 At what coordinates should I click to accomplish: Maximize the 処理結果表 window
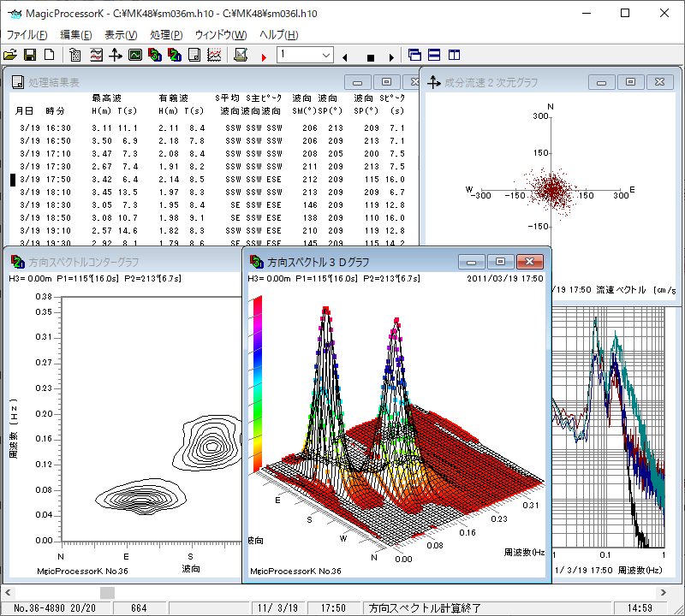pyautogui.click(x=387, y=82)
